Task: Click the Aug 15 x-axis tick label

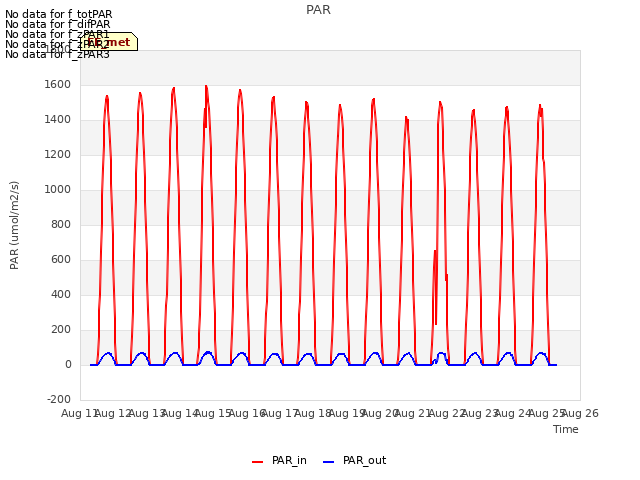Action: click(x=213, y=413)
